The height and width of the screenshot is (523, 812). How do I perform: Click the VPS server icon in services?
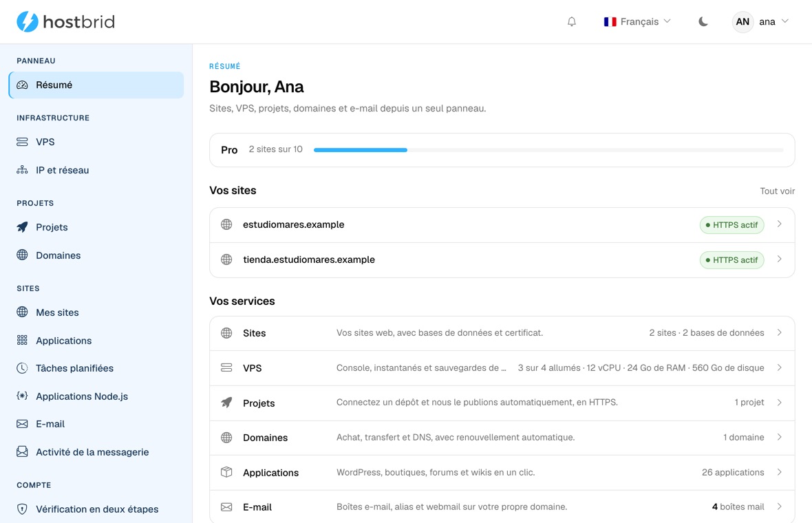click(226, 367)
